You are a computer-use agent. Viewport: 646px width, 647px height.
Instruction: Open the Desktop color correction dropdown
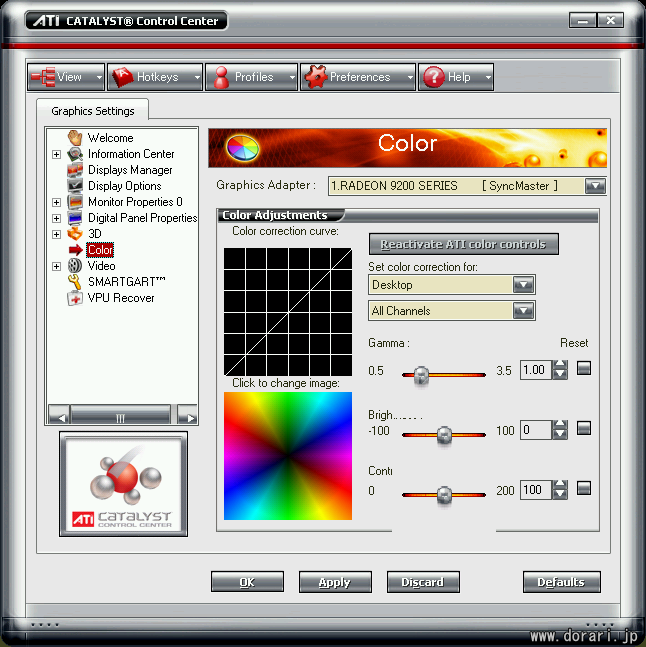tap(523, 285)
